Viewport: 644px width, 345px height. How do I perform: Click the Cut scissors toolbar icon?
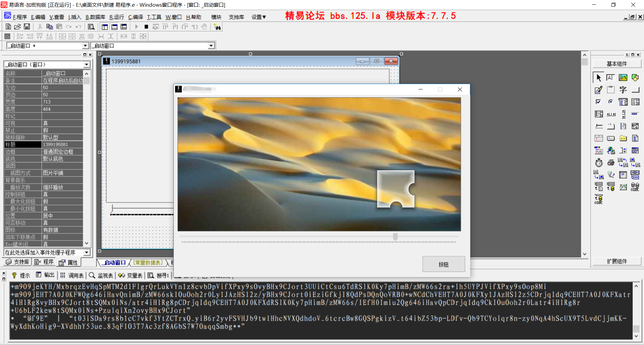point(40,27)
